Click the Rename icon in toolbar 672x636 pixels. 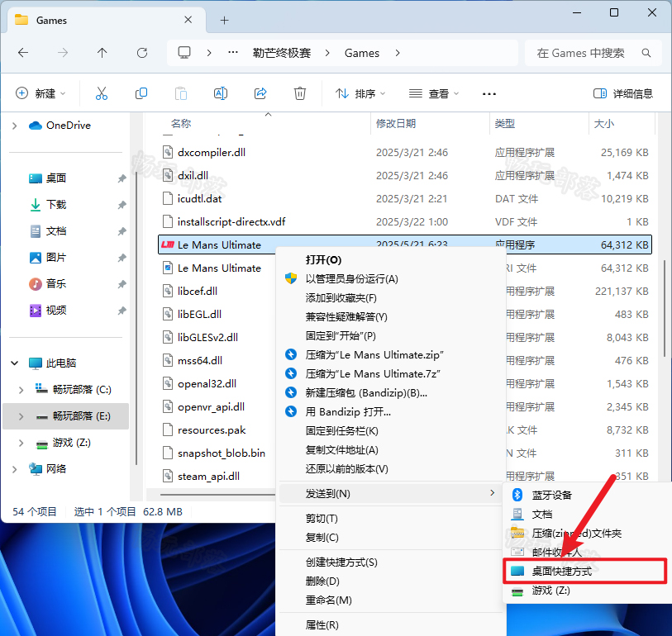pyautogui.click(x=221, y=93)
